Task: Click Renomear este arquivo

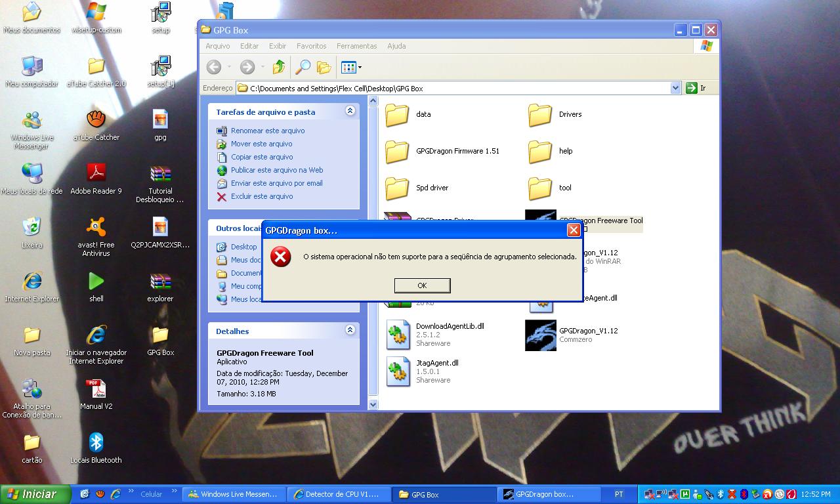Action: 261,131
